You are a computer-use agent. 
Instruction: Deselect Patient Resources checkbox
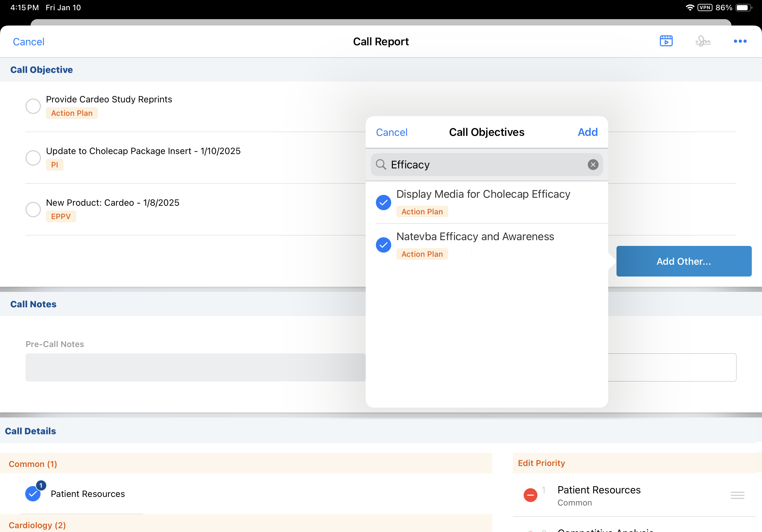point(33,493)
